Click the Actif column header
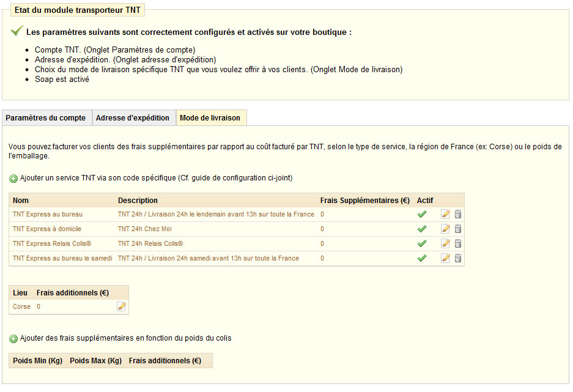 pos(425,200)
